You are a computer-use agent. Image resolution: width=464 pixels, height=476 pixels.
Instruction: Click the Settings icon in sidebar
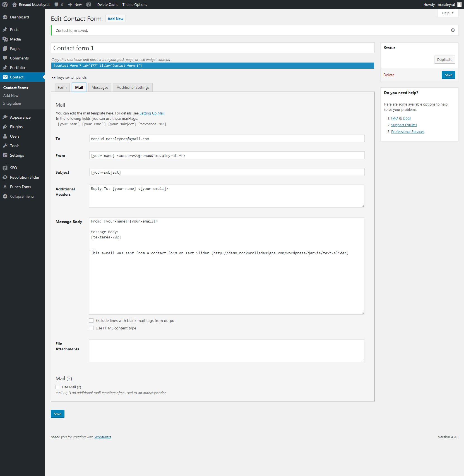[x=5, y=155]
